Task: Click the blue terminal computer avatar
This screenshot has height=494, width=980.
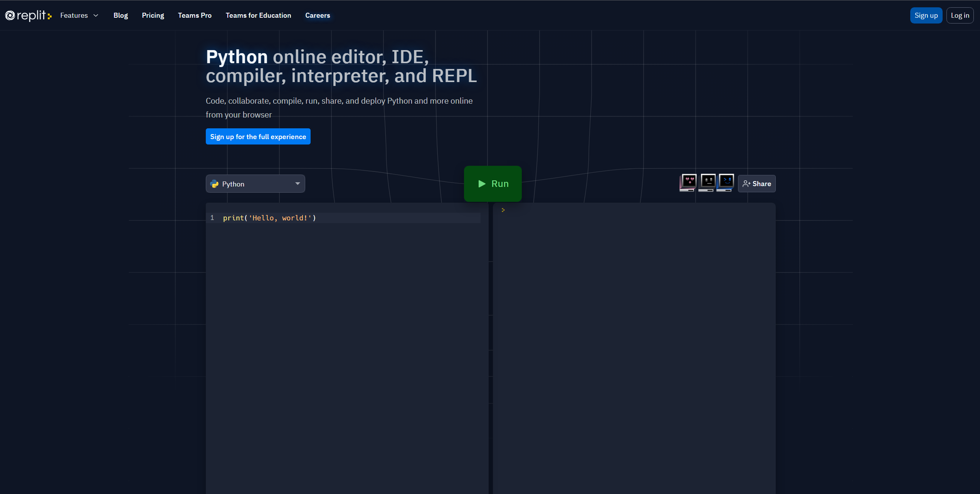Action: [725, 183]
